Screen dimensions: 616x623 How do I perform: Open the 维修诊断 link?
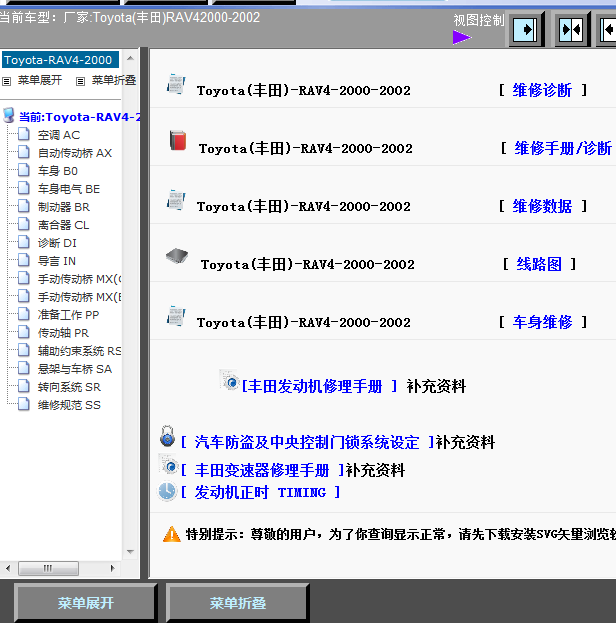[x=542, y=90]
